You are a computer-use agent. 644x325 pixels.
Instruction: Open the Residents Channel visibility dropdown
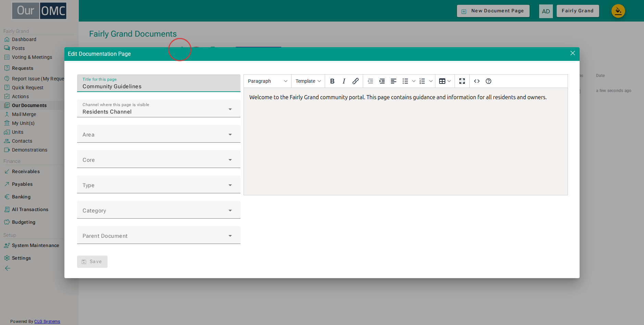tap(159, 108)
